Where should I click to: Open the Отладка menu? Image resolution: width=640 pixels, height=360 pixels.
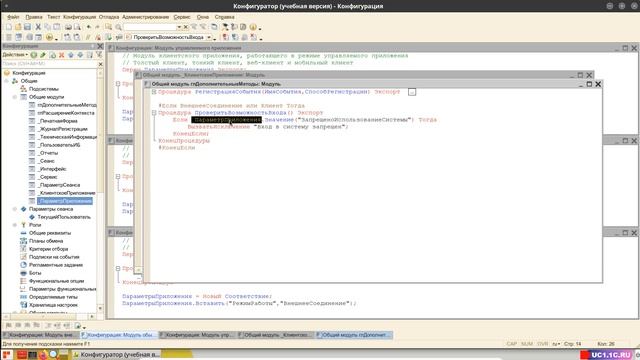[109, 17]
